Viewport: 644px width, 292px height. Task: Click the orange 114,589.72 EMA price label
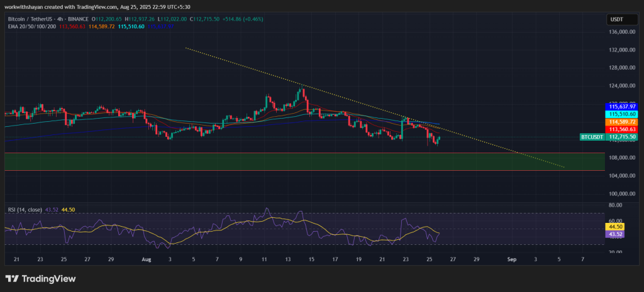621,122
